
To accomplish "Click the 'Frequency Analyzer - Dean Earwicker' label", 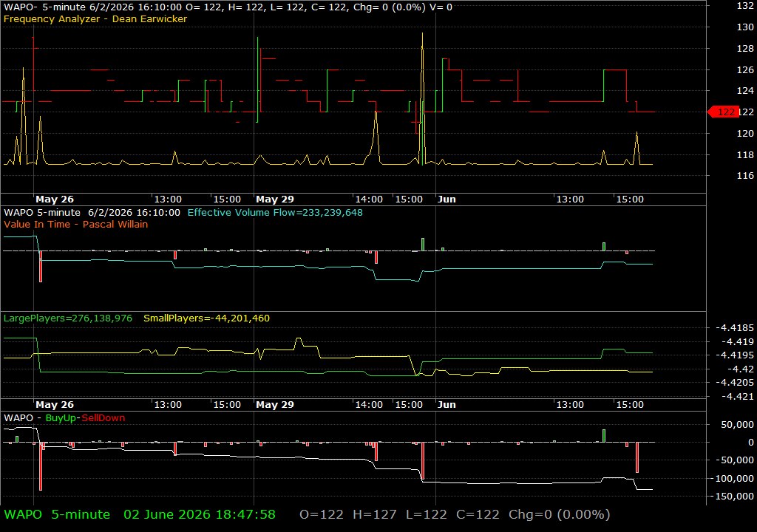I will [95, 18].
